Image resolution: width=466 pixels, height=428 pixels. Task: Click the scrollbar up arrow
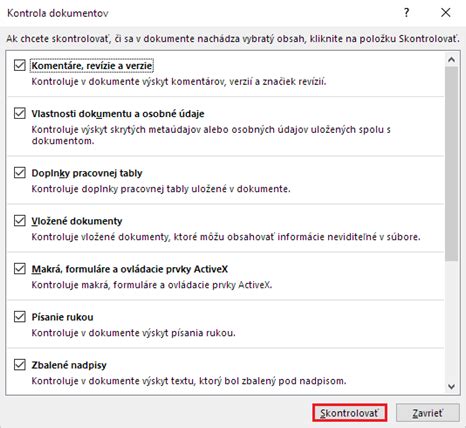(451, 60)
